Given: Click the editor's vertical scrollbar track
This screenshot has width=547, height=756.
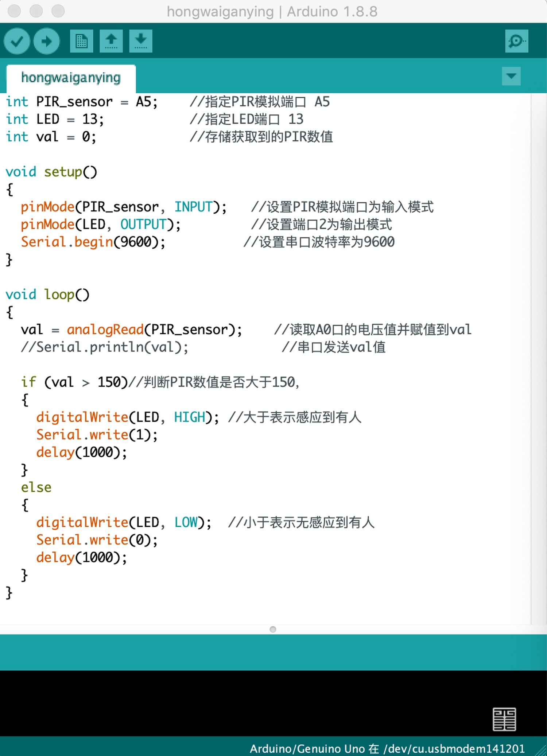Looking at the screenshot, I should (539, 357).
